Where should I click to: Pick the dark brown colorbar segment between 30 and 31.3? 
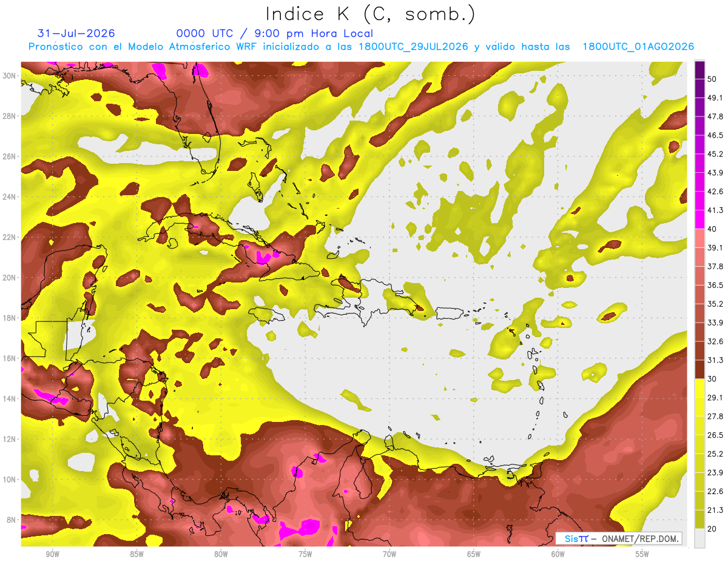tap(699, 369)
